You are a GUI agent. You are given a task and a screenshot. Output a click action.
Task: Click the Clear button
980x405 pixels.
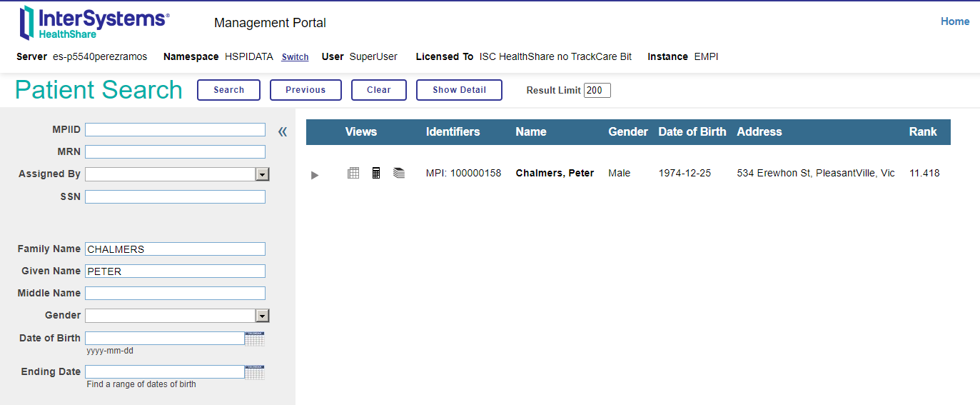pos(379,90)
